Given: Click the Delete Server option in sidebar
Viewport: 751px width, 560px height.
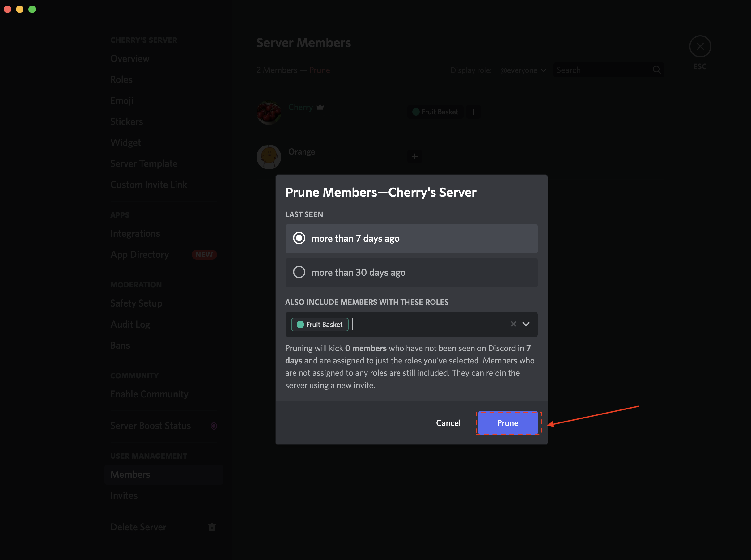Looking at the screenshot, I should [x=139, y=527].
